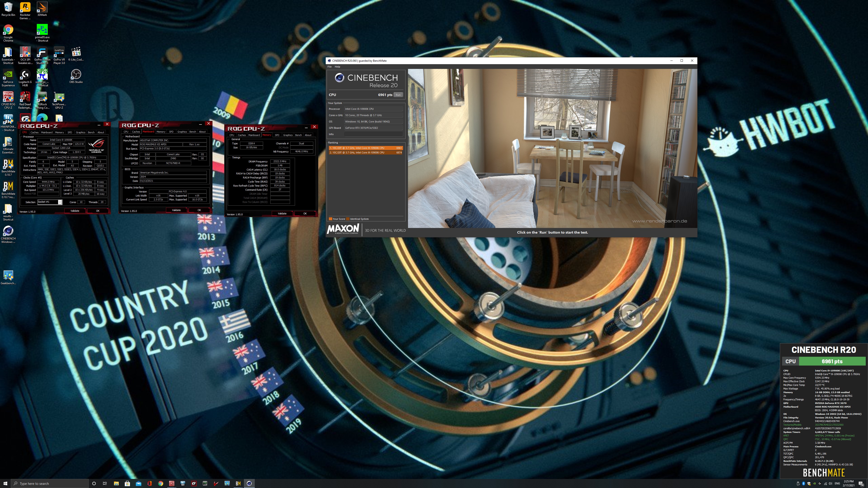868x488 pixels.
Task: Open the Socket #1 selection dropdown
Action: tap(50, 202)
